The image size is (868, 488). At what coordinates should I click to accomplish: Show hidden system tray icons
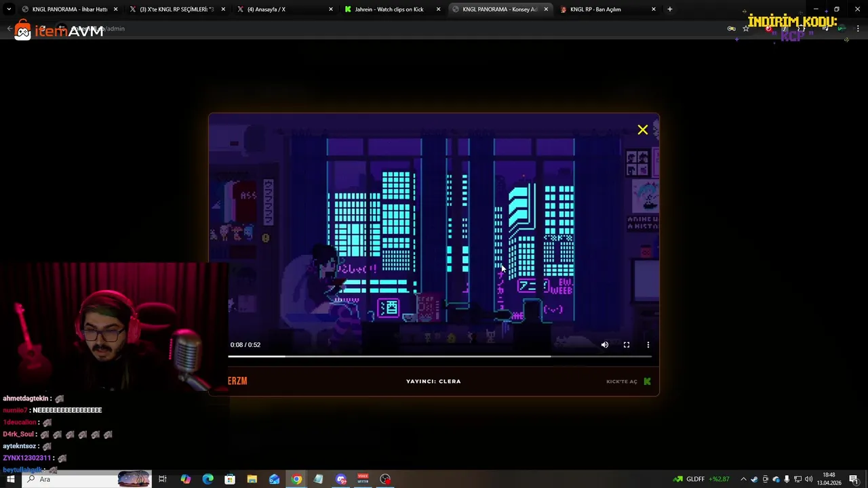743,479
